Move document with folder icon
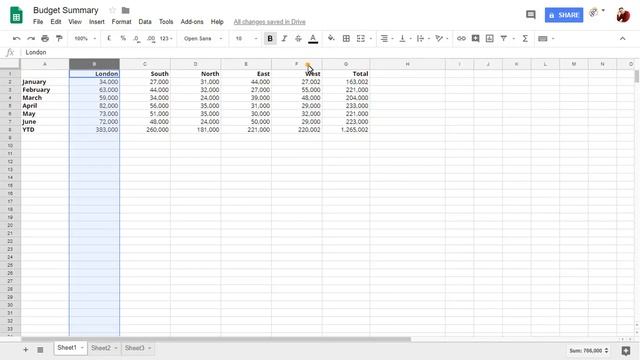The width and height of the screenshot is (640, 360). point(126,10)
